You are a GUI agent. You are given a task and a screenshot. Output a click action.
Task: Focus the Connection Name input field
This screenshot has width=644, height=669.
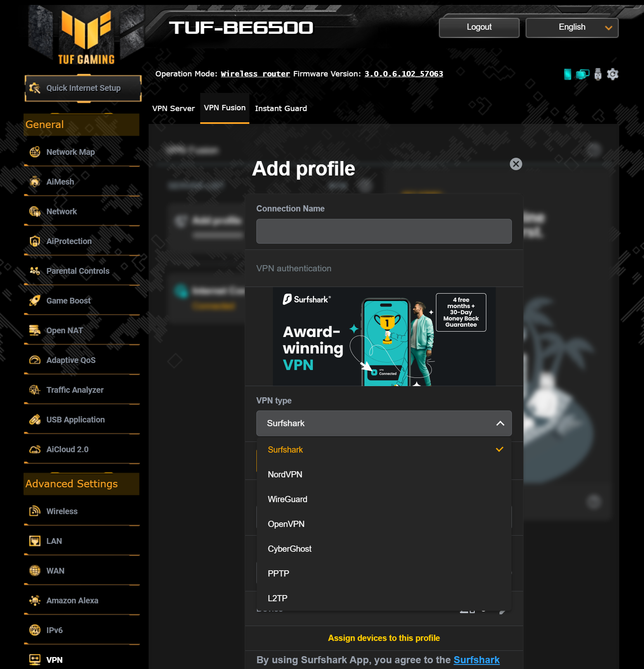pos(384,231)
